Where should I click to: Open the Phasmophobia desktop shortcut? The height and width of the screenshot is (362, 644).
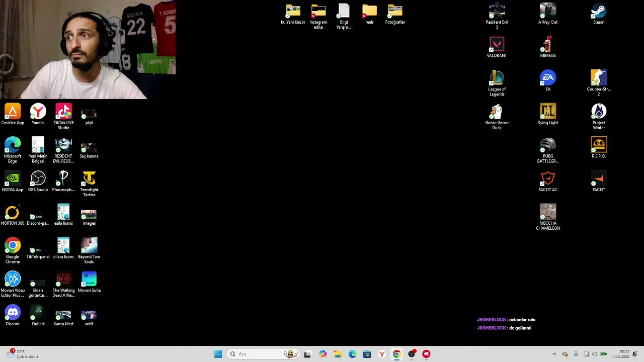(x=63, y=181)
